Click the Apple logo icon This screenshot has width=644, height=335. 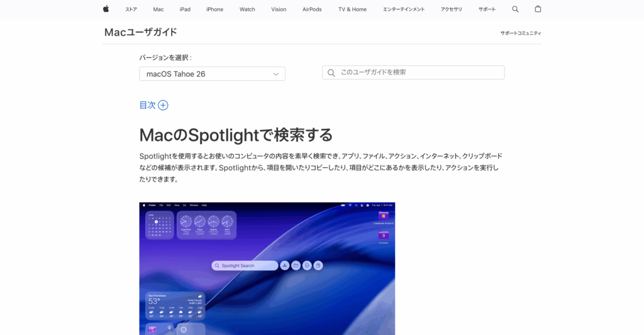[x=106, y=9]
